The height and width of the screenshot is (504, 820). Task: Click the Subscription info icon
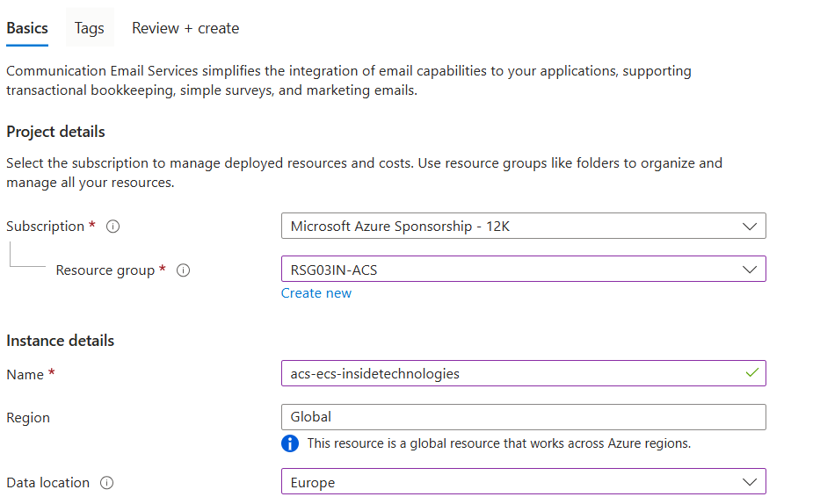pos(112,227)
